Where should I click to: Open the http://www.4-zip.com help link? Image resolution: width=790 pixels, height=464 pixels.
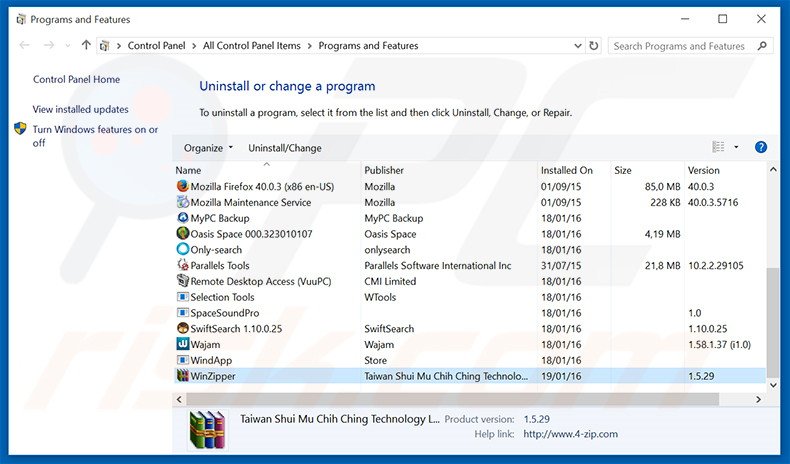pos(570,434)
